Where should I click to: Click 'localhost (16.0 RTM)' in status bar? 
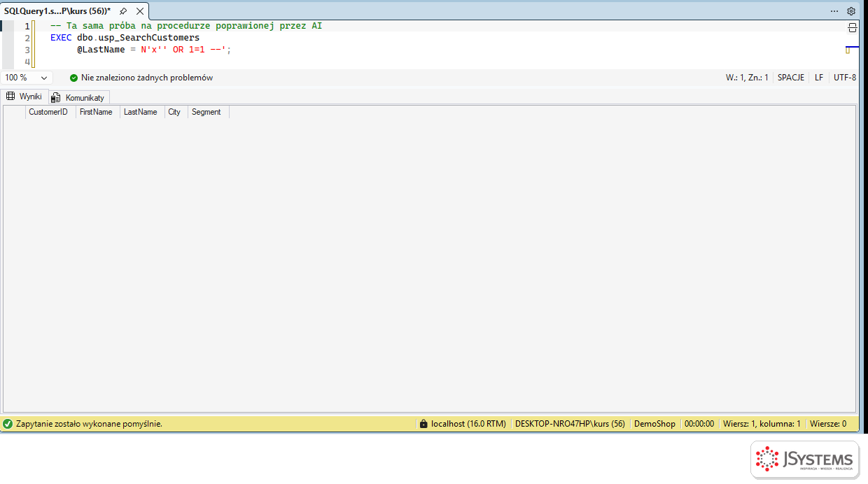click(468, 424)
